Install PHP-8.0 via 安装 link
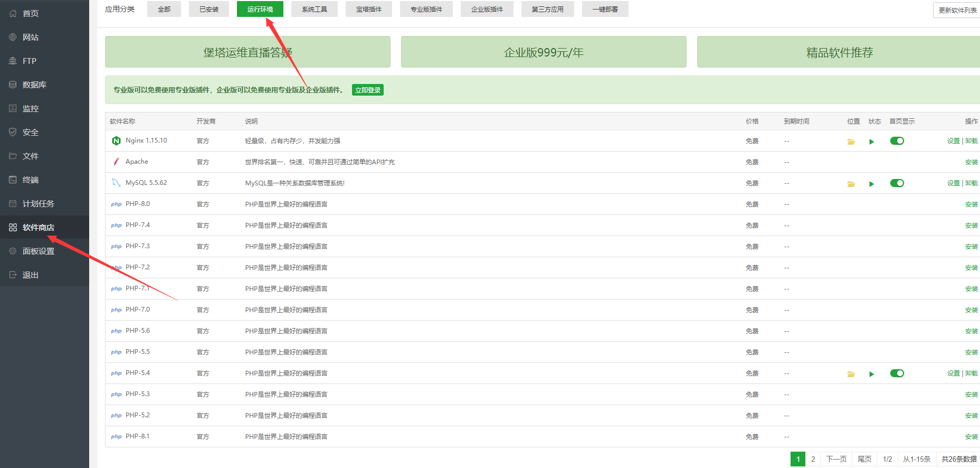 pos(971,204)
